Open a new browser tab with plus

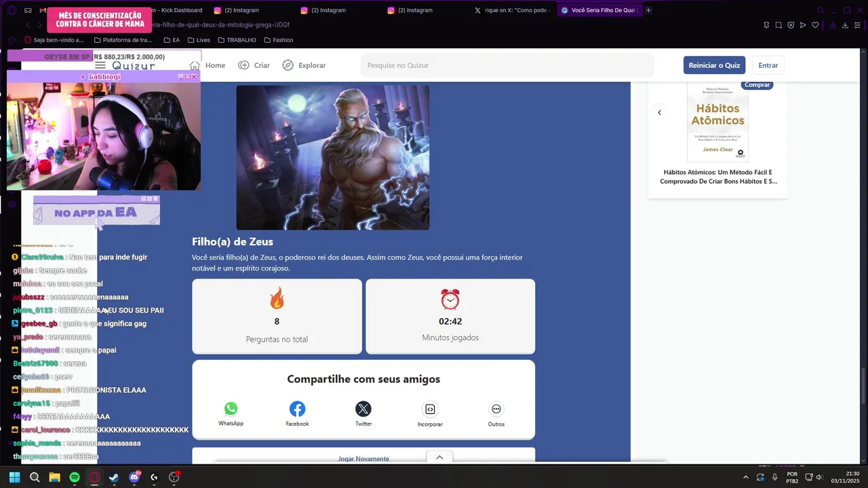pyautogui.click(x=648, y=10)
